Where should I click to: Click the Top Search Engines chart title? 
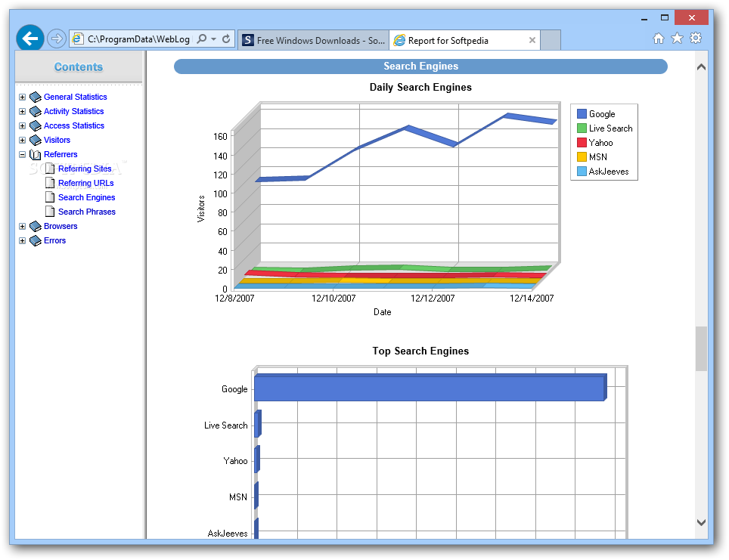pyautogui.click(x=420, y=351)
